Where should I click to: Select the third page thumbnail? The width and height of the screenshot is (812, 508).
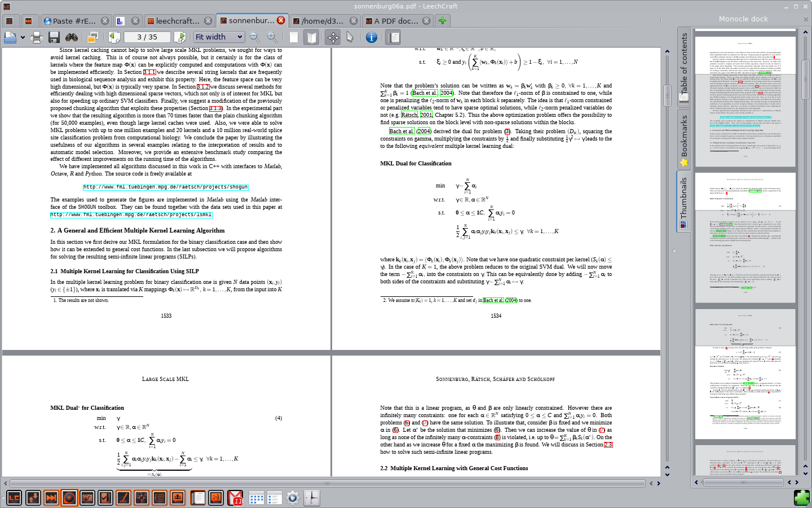click(745, 374)
